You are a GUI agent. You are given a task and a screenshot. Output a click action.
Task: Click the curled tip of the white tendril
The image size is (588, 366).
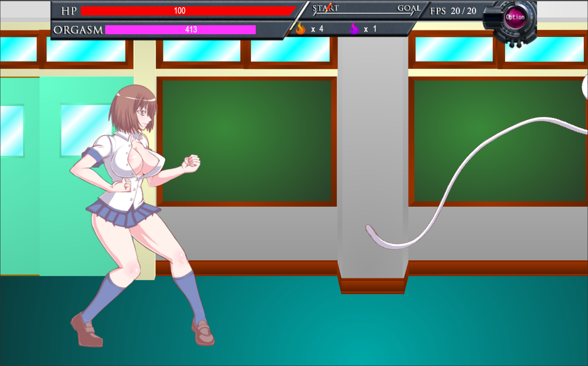tap(370, 230)
